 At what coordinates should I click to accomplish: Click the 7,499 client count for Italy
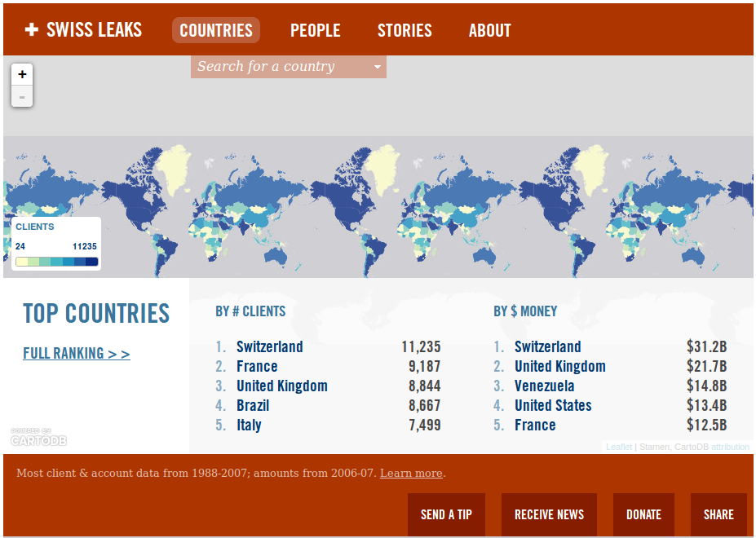pos(424,426)
